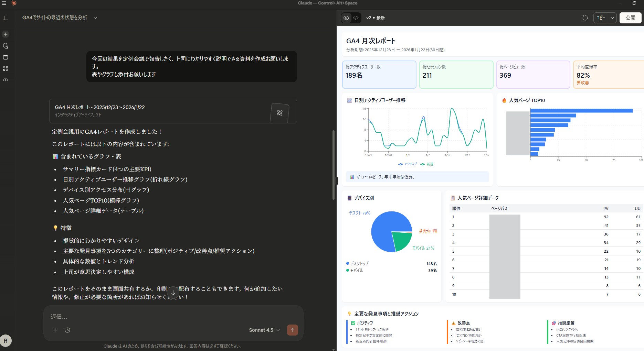Click the chat title GA4でサイトの最近の状態を分析
The image size is (644, 351).
(55, 18)
